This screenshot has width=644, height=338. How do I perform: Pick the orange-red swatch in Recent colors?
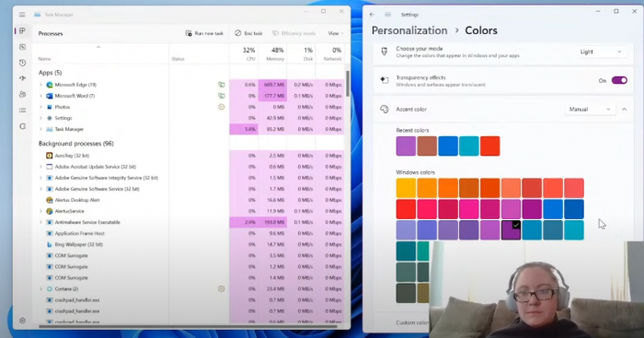click(490, 146)
